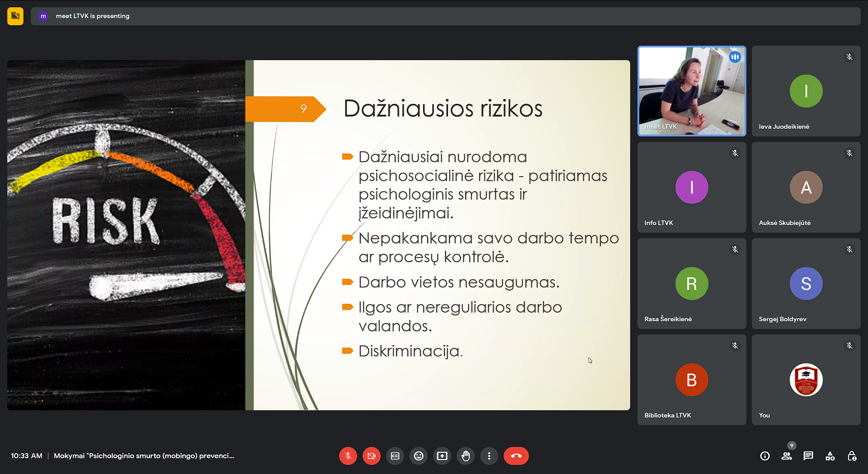Click muted mic icon on Biblioteka LTVK tile
Viewport: 868px width, 474px height.
tap(735, 346)
